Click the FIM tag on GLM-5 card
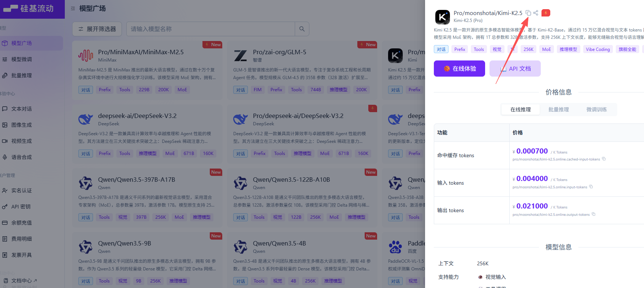 pyautogui.click(x=258, y=90)
